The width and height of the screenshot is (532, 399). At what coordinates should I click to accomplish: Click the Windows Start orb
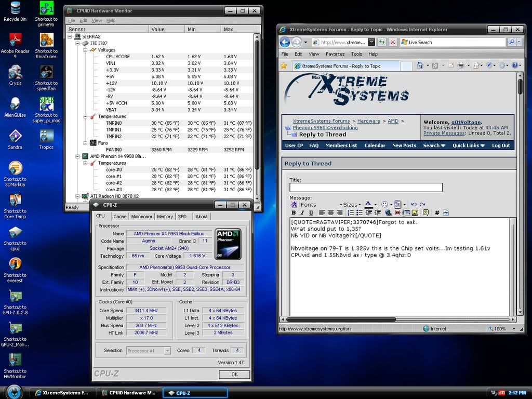click(x=14, y=392)
